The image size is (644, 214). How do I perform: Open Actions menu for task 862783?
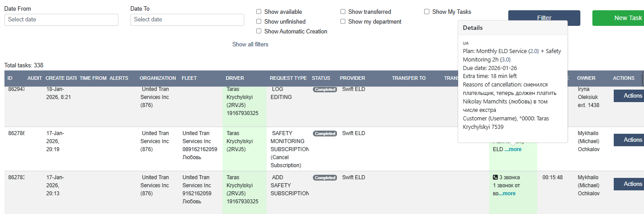point(628,184)
